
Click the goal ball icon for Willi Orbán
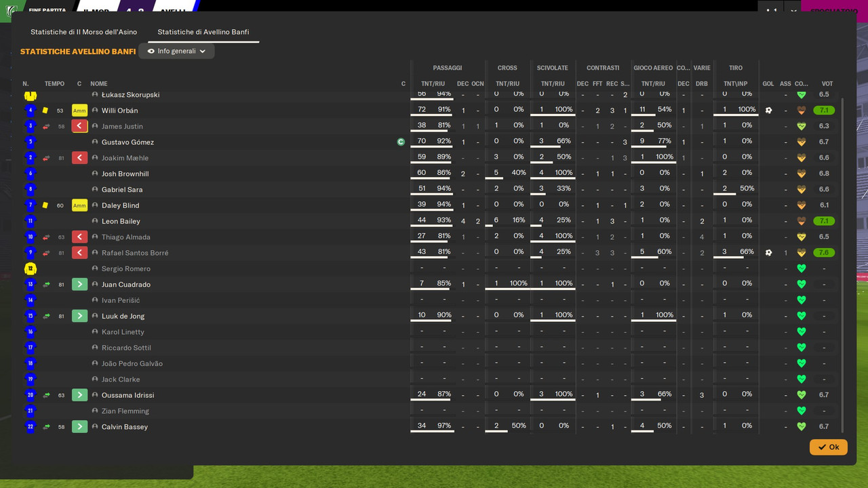(x=768, y=110)
